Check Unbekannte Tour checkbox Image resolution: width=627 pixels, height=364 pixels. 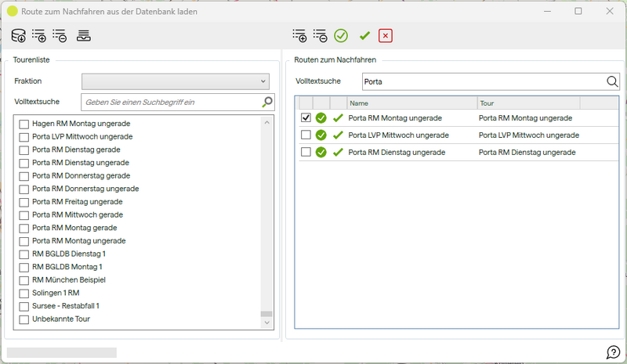point(24,319)
